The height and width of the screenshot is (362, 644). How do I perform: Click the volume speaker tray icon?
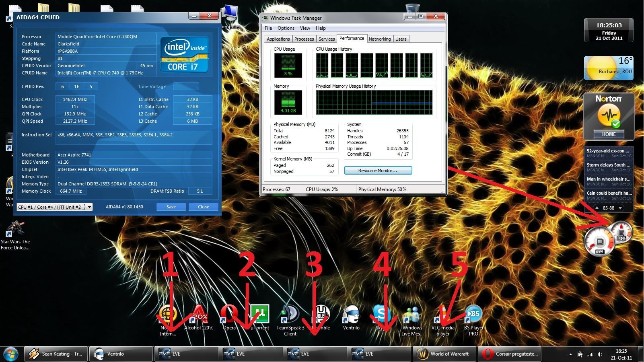coord(600,354)
